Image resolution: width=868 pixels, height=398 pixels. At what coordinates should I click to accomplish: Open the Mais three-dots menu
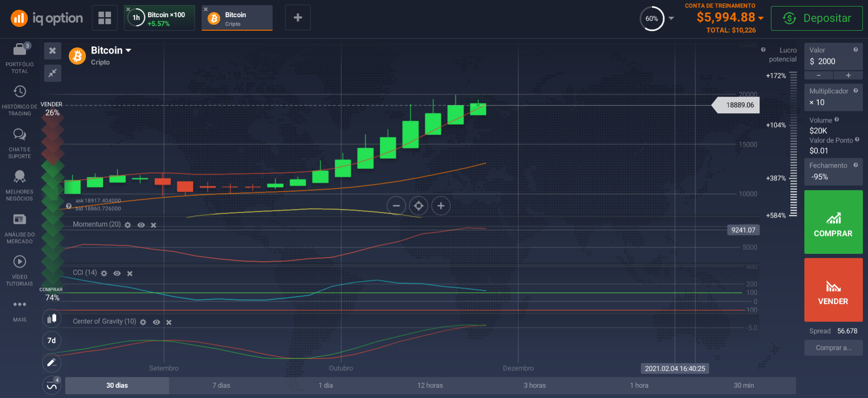(x=19, y=310)
